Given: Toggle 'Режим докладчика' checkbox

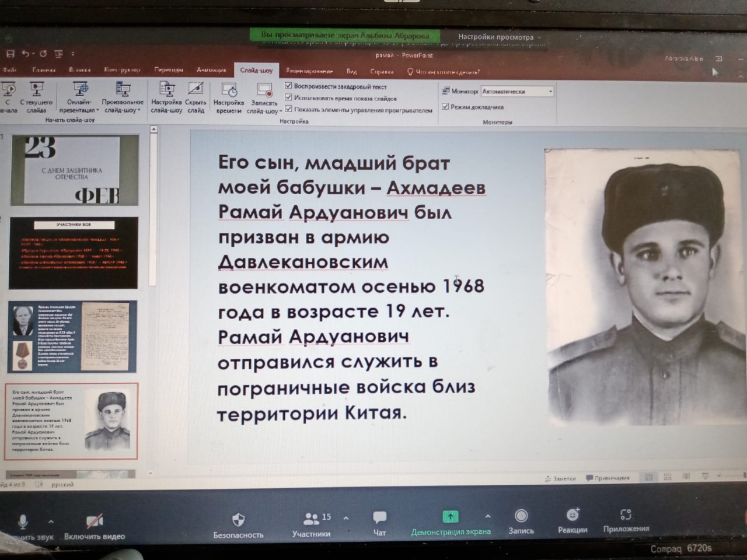Looking at the screenshot, I should (445, 106).
